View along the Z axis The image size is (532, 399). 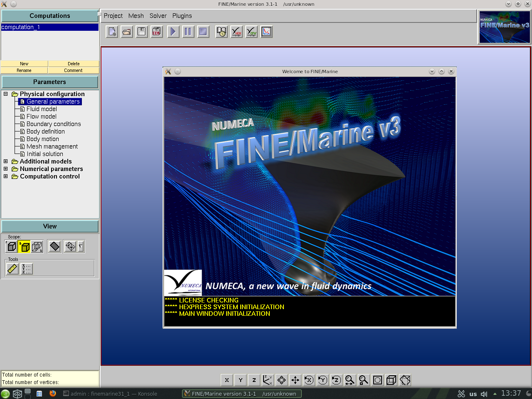click(x=254, y=380)
